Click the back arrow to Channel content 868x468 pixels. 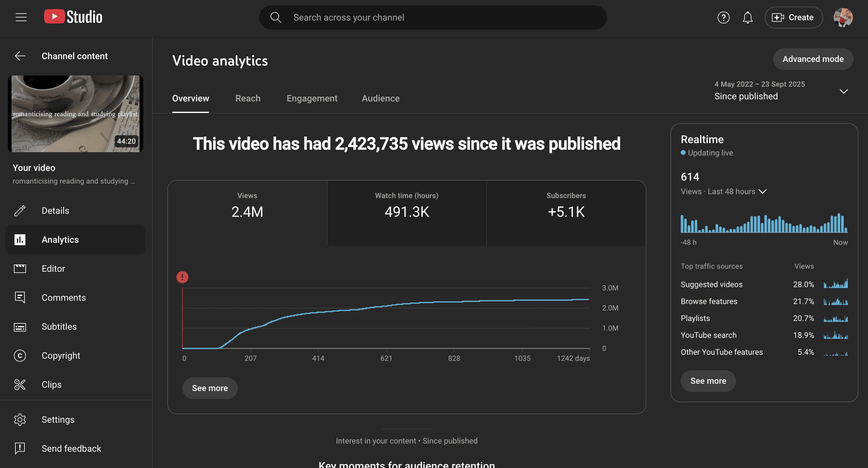click(x=20, y=56)
